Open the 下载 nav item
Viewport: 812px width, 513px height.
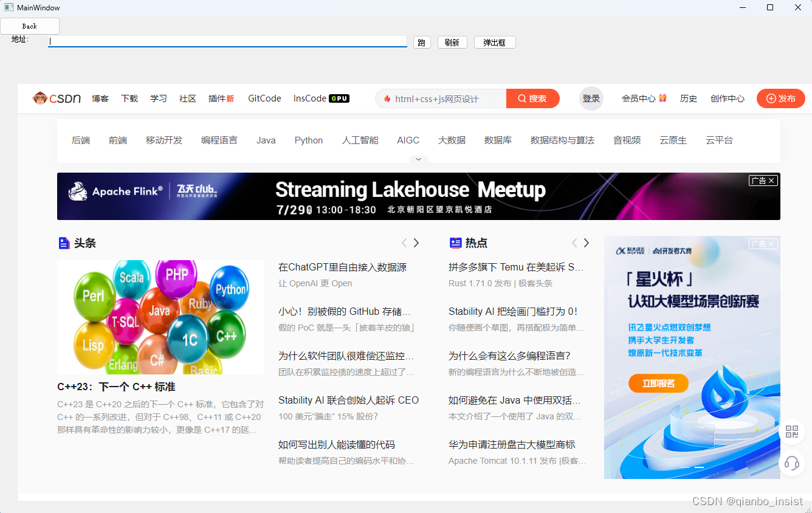[129, 98]
